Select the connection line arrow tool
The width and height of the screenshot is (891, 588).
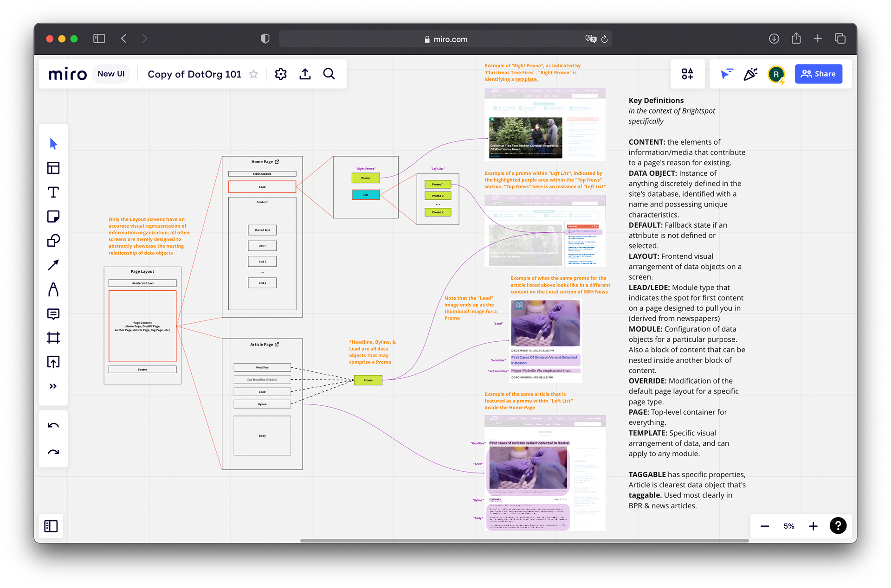pyautogui.click(x=53, y=265)
